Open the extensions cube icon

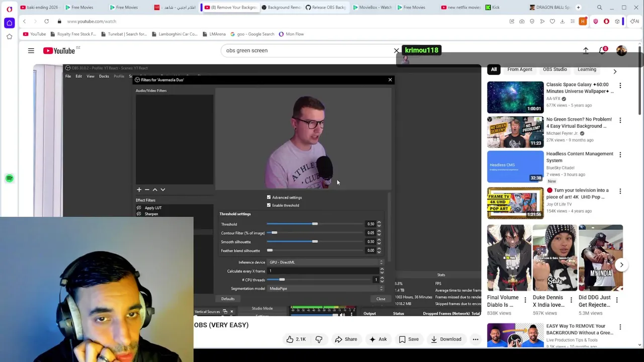tap(617, 21)
